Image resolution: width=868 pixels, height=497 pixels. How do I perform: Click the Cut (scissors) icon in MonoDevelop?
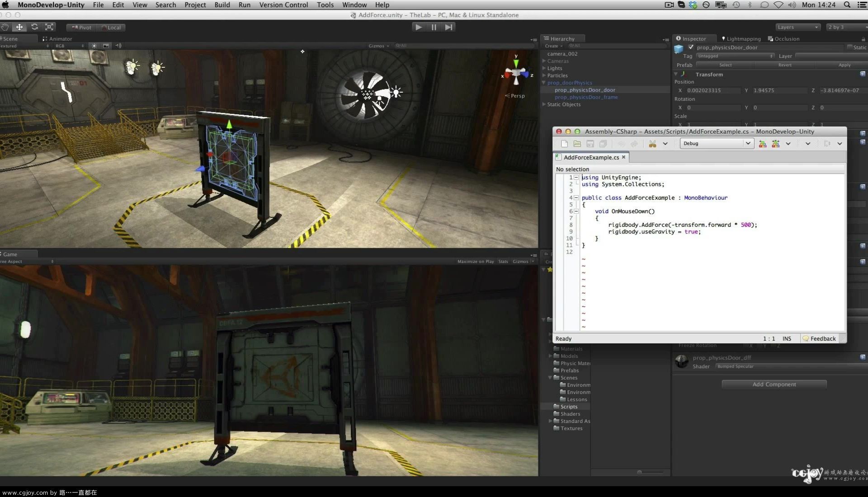pos(653,144)
